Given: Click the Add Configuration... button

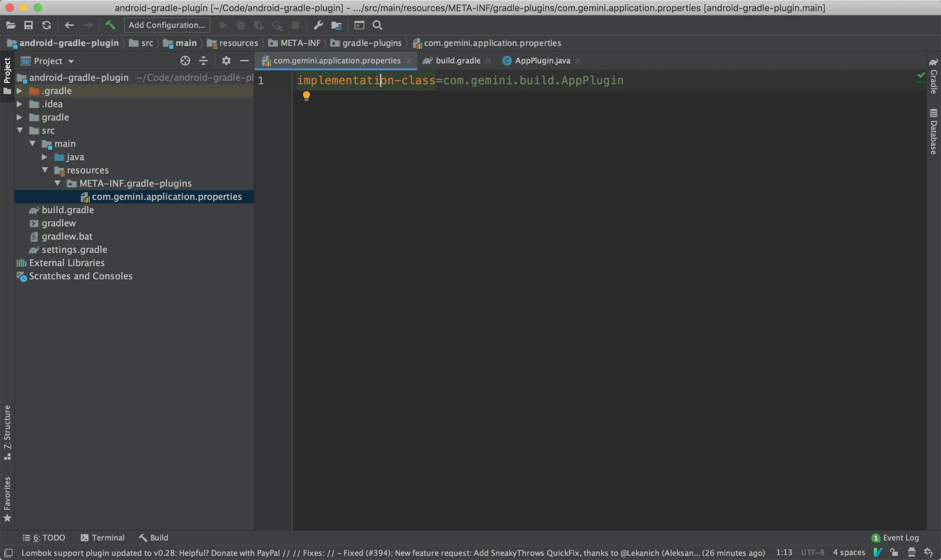Looking at the screenshot, I should pyautogui.click(x=167, y=25).
